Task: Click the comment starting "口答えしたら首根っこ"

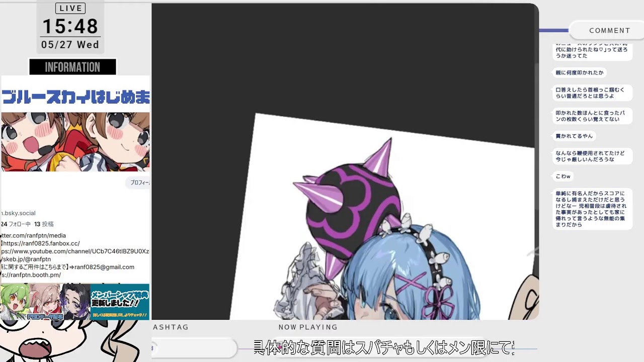Action: (x=592, y=93)
